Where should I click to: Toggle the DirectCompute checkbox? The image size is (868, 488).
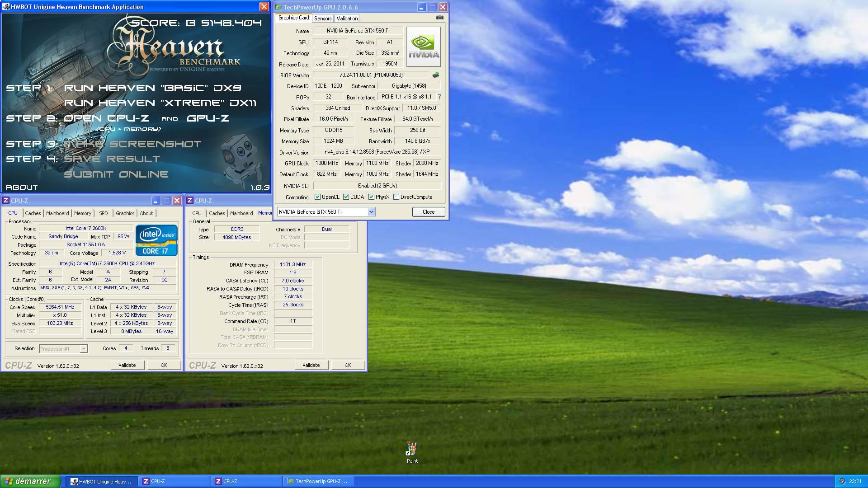point(396,197)
